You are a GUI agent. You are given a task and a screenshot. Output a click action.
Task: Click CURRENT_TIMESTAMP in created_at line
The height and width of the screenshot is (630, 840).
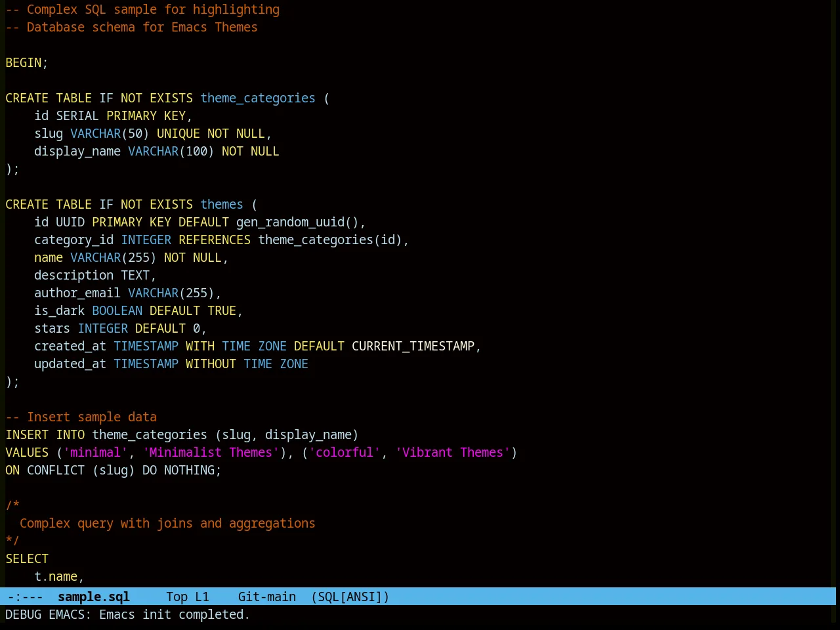point(413,346)
